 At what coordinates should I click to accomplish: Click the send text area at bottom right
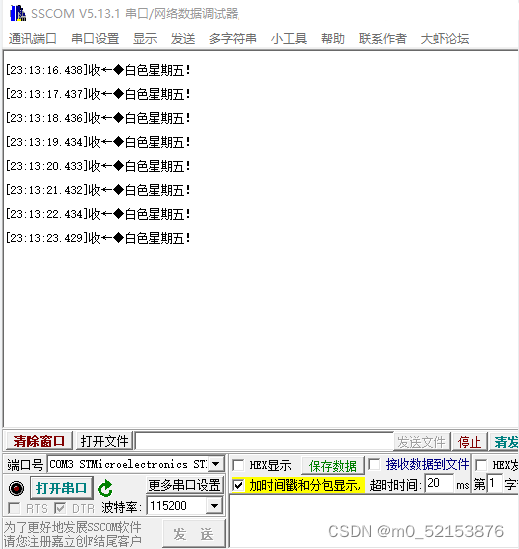coord(374,521)
